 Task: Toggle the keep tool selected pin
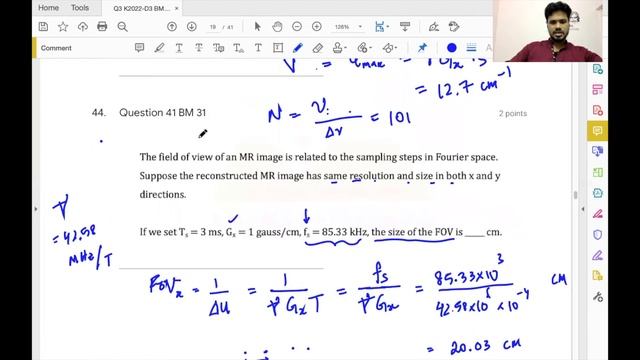click(x=422, y=48)
